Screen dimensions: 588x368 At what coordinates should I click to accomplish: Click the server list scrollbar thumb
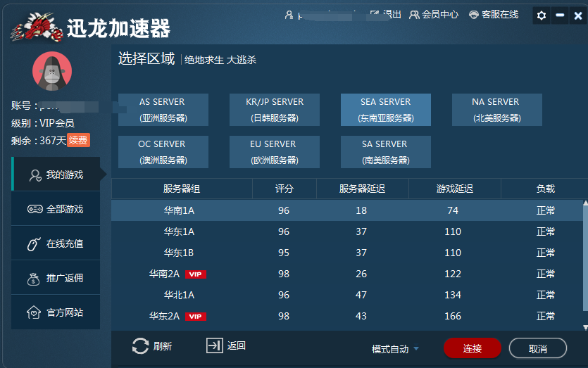click(x=585, y=258)
